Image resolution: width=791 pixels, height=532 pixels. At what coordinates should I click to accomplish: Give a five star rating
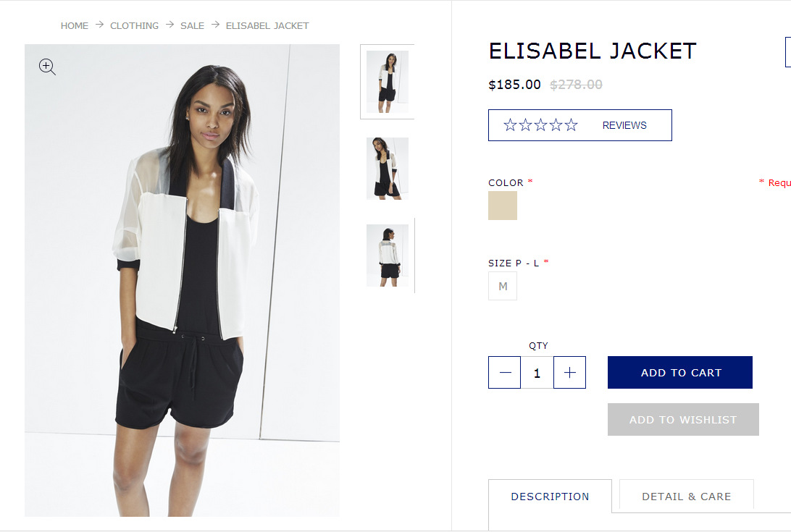tap(571, 124)
